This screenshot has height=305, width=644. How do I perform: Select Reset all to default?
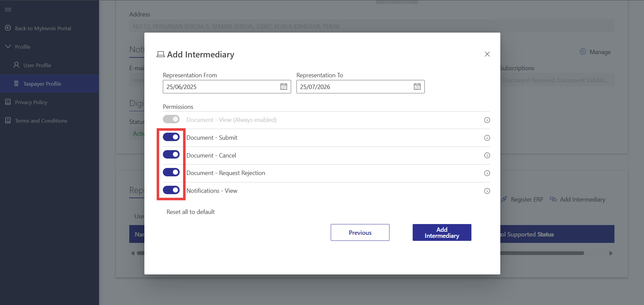190,212
